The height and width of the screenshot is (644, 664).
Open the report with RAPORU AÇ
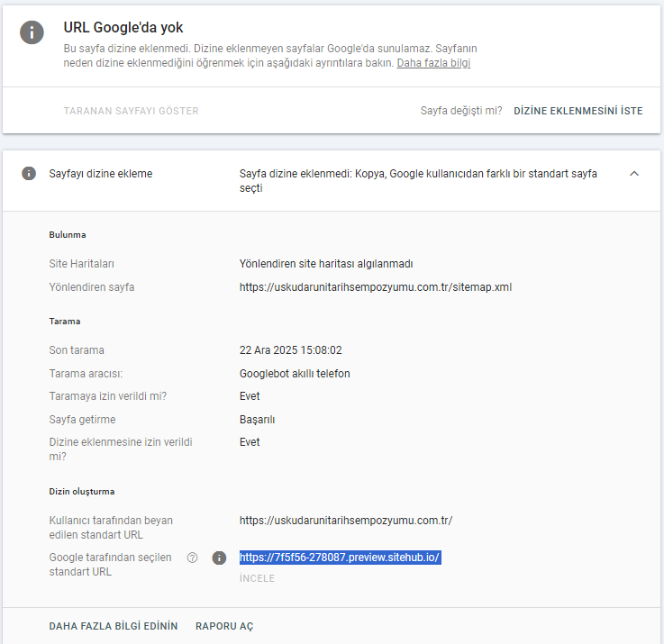[224, 626]
